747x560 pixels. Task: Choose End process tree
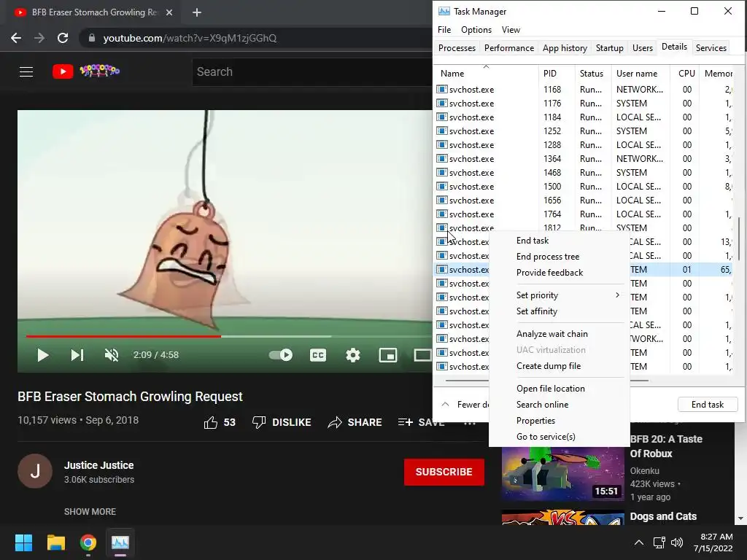(560, 257)
